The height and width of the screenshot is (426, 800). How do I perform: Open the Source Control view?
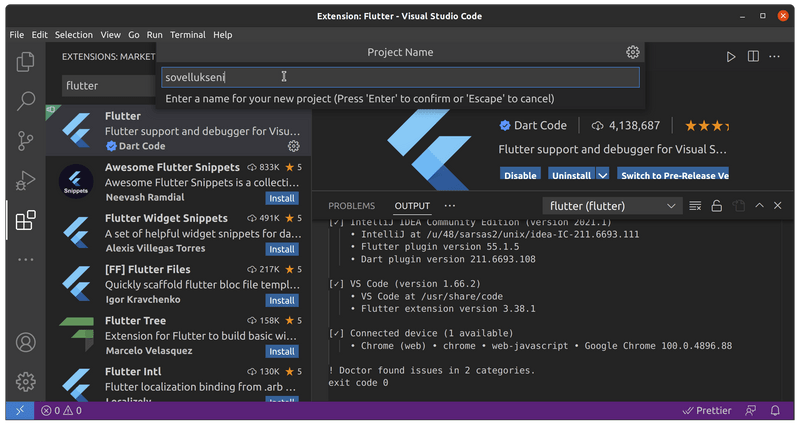click(x=26, y=141)
